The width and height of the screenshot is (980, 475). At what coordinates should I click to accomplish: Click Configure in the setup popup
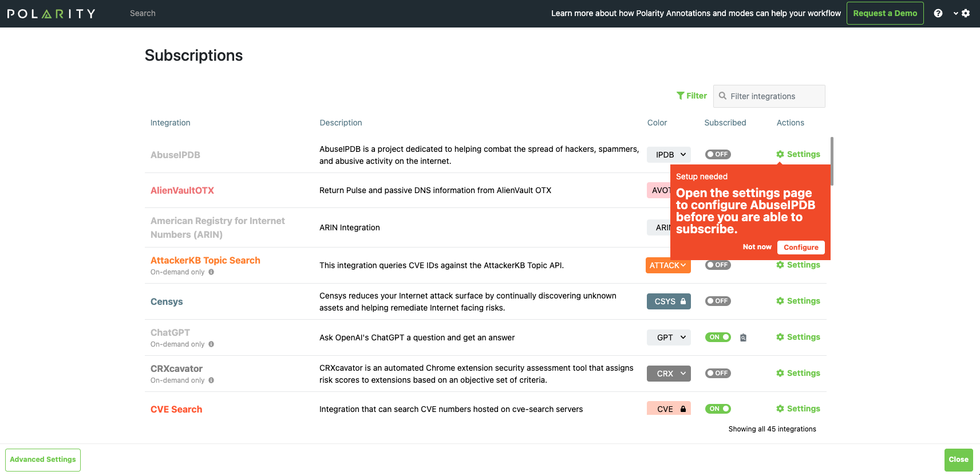(x=800, y=248)
